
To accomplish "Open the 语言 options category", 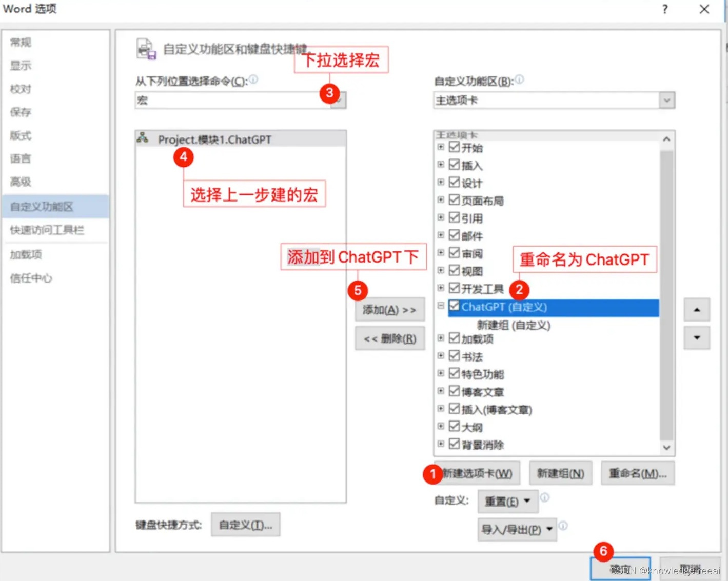I will [x=21, y=158].
